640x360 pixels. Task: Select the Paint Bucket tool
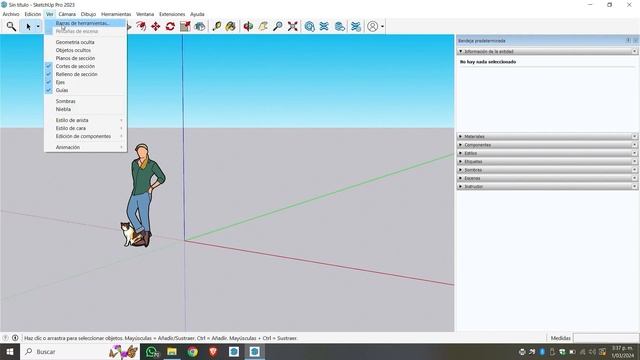231,27
